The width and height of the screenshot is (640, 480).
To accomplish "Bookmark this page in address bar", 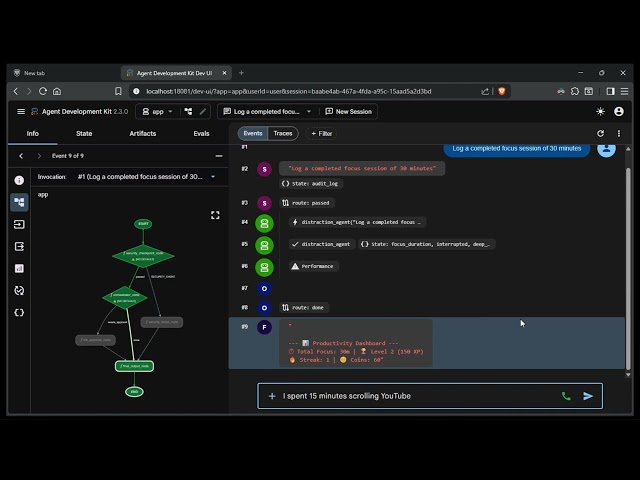I will coord(118,91).
